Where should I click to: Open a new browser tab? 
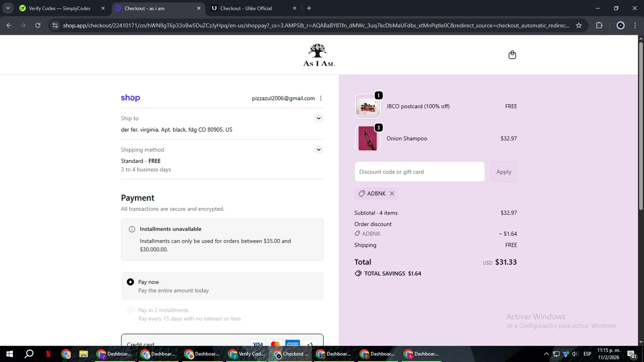tap(309, 8)
